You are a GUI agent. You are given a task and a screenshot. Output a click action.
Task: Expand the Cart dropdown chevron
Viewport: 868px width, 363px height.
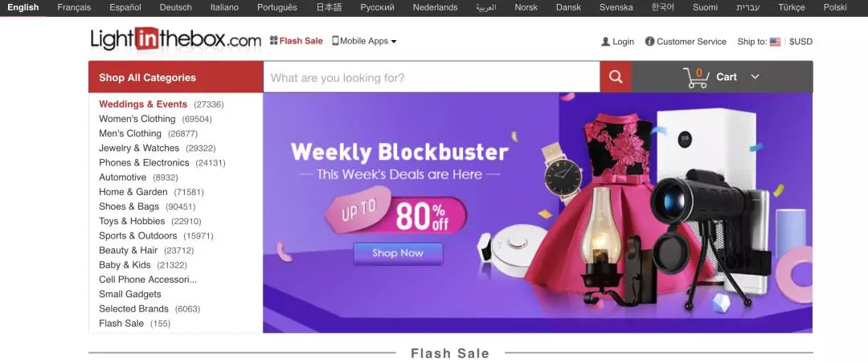pyautogui.click(x=755, y=77)
